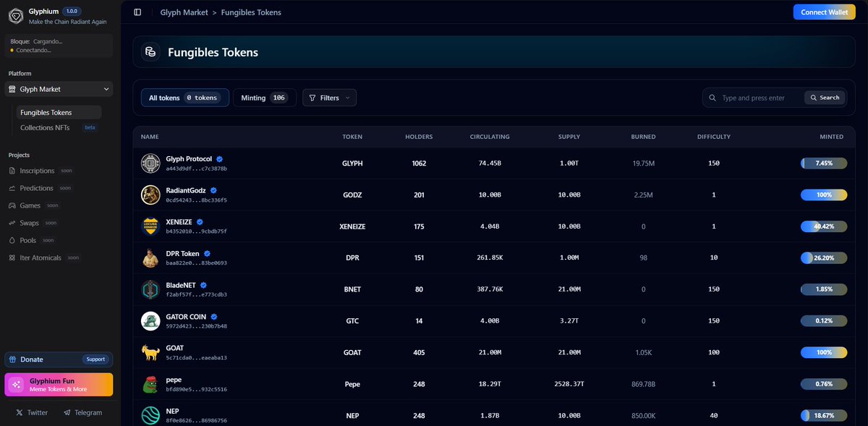Open the Filters dropdown

(x=329, y=97)
